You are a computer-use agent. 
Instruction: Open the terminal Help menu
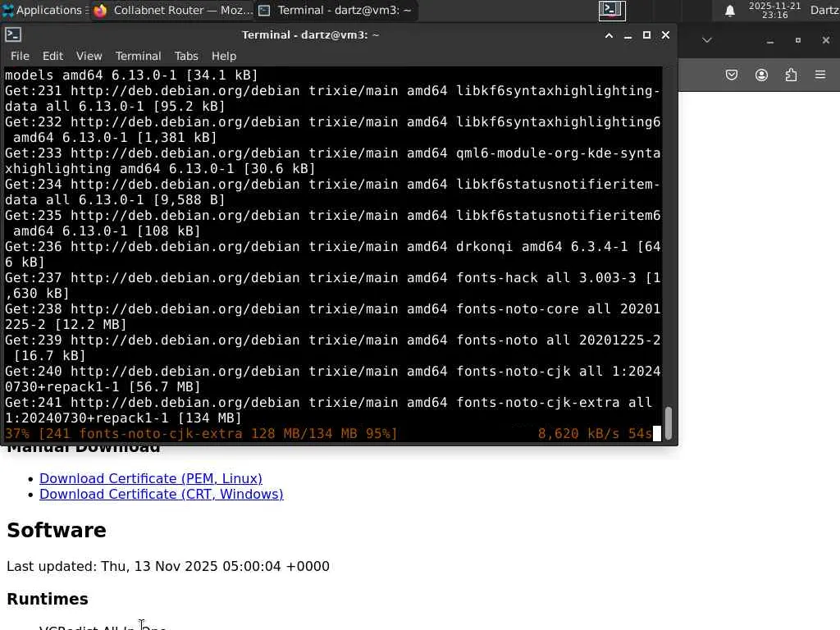(x=223, y=56)
